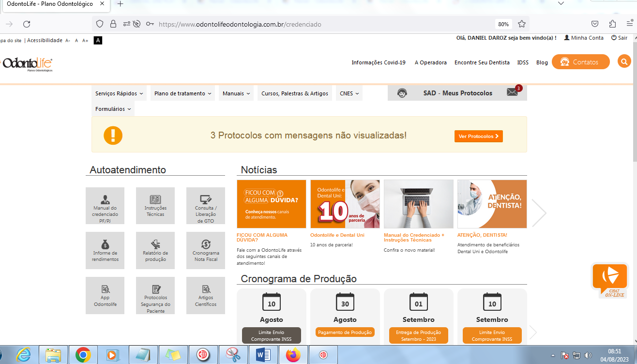Open the Cronograma Nota Fiscal tile

(206, 250)
